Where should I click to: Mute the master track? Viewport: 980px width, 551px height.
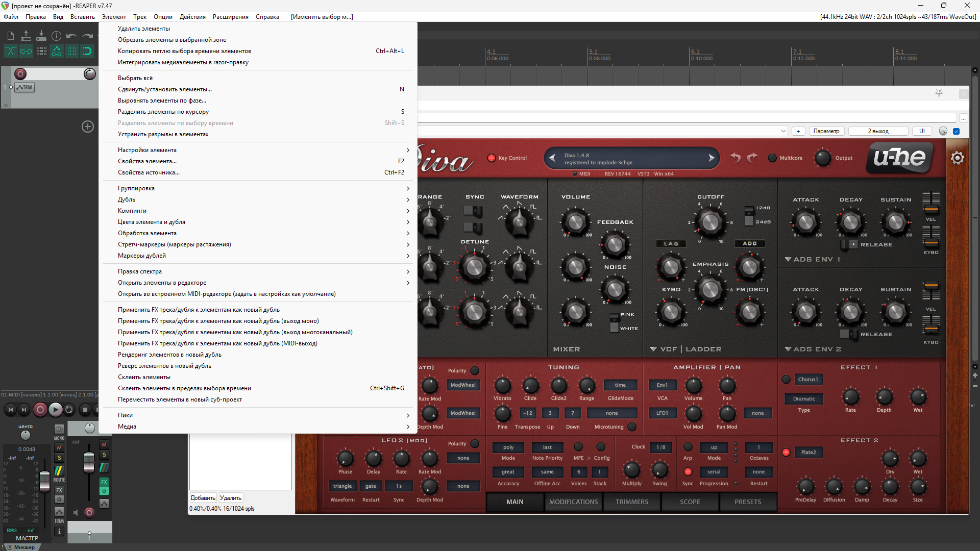[x=59, y=448]
